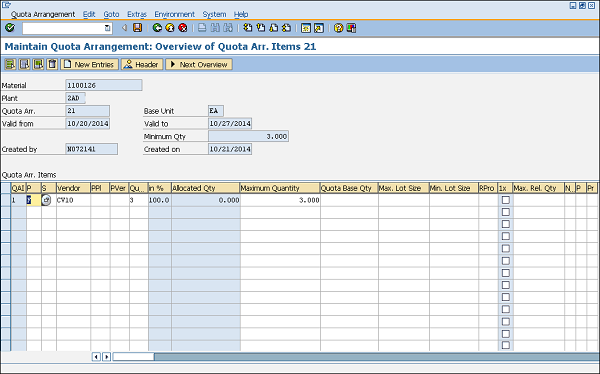
Task: Collapse the command field arrow
Action: tap(124, 28)
